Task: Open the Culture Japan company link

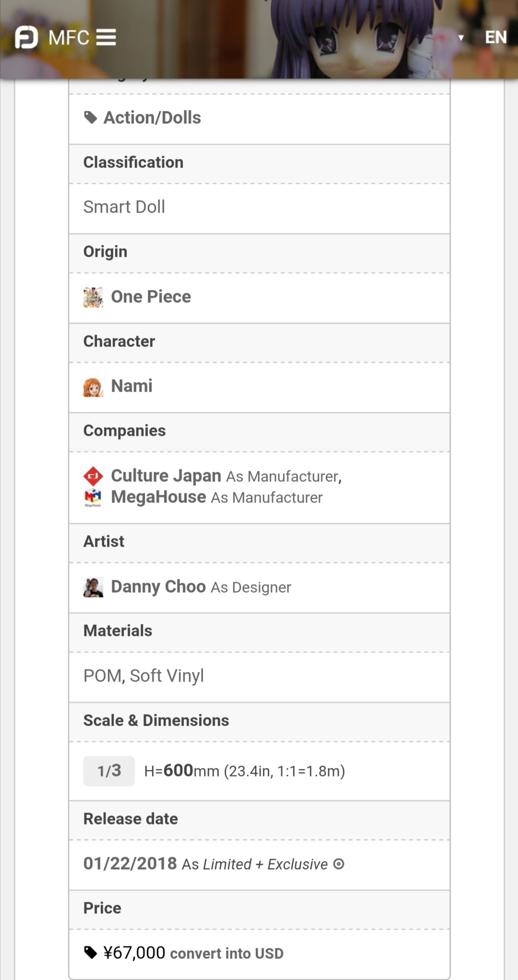Action: coord(166,476)
